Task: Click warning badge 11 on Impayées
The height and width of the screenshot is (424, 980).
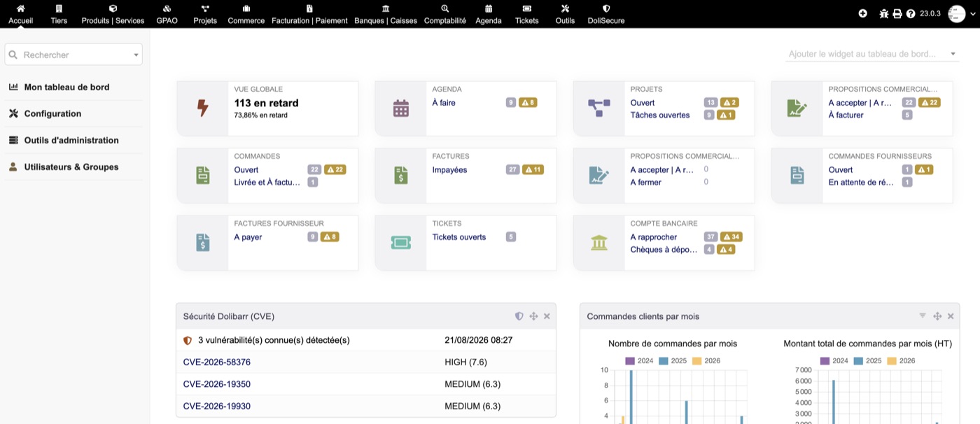Action: 531,169
